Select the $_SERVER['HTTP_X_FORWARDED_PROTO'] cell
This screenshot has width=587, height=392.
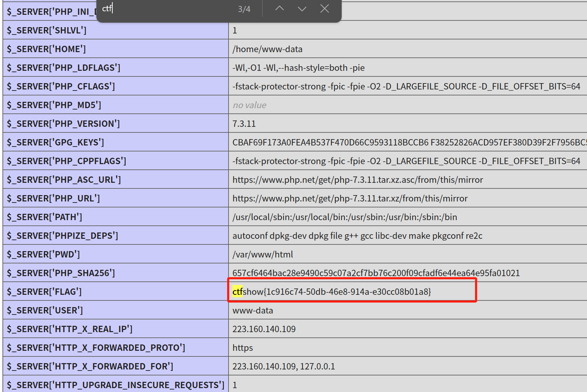pos(116,347)
